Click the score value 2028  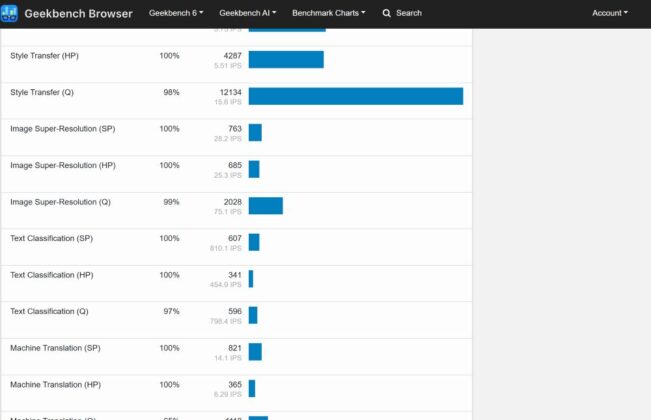232,202
